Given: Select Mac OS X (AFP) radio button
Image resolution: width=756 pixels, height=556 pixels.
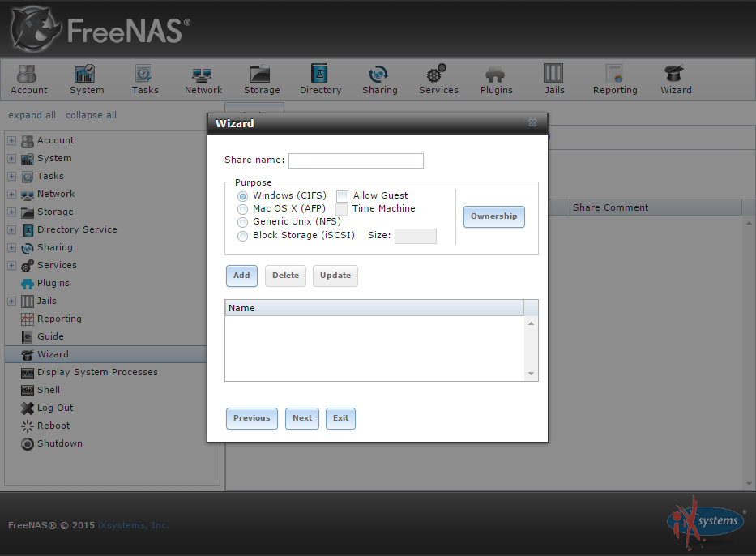Looking at the screenshot, I should point(242,209).
